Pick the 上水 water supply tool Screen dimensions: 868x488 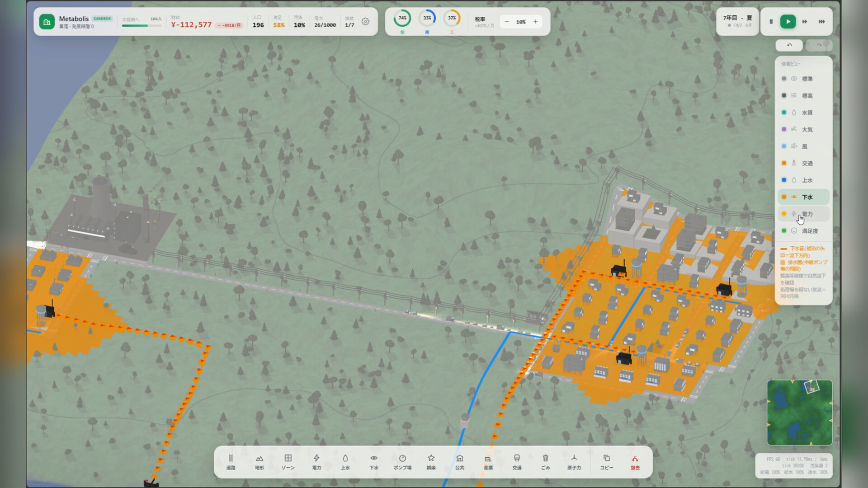click(x=345, y=462)
